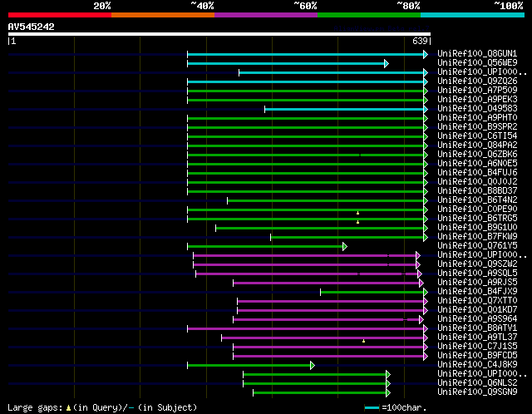Click the cyan ~100% identity legend segment
Viewport: 532px width, 414px height.
[473, 15]
